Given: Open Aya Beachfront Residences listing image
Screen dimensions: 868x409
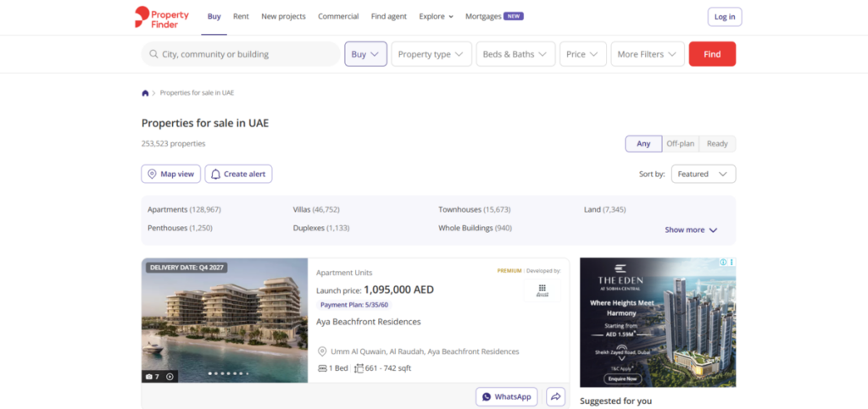Looking at the screenshot, I should [225, 320].
